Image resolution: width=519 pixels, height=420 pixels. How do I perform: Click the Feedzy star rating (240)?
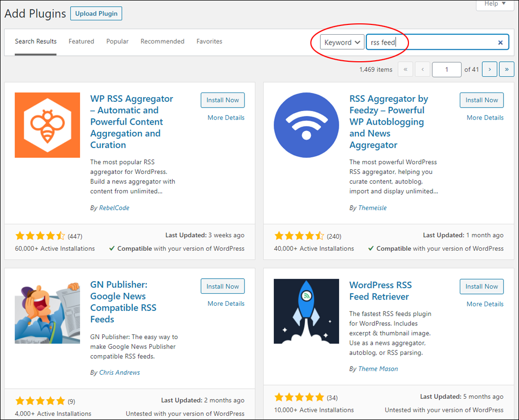tap(299, 236)
